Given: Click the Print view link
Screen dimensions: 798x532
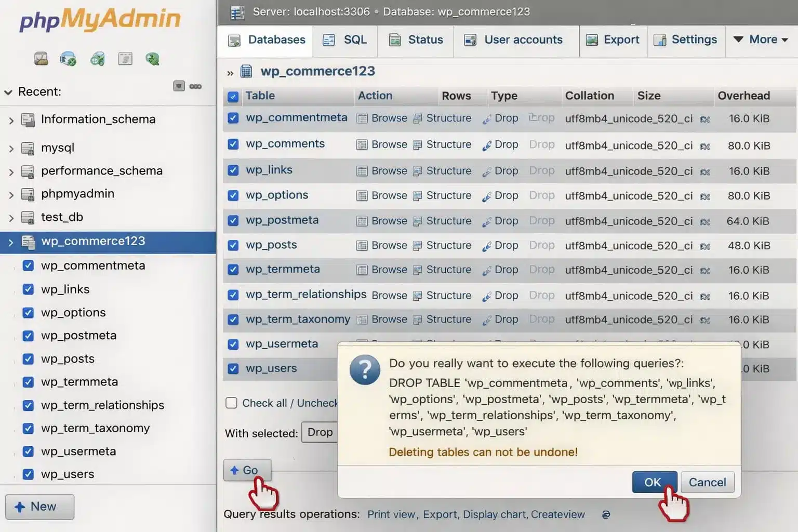Looking at the screenshot, I should coord(391,514).
